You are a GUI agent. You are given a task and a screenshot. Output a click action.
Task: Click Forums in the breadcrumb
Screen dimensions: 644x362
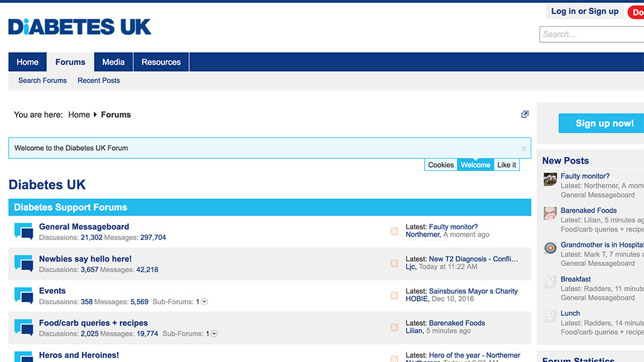tap(116, 115)
